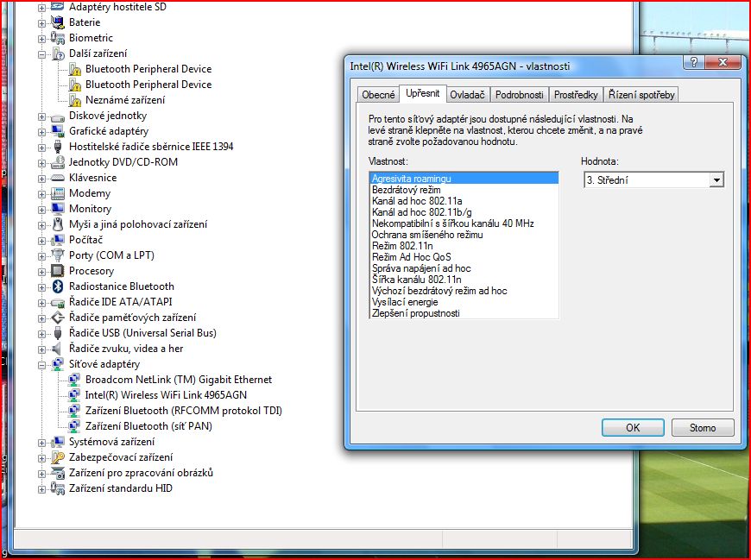
Task: Click the Intel Wireless WiFi Link 4965AGN icon
Action: tap(74, 395)
